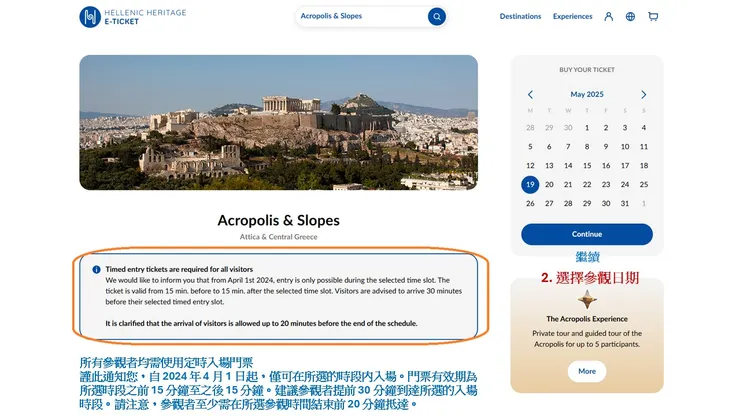Select May 22 in the calendar

(x=587, y=185)
